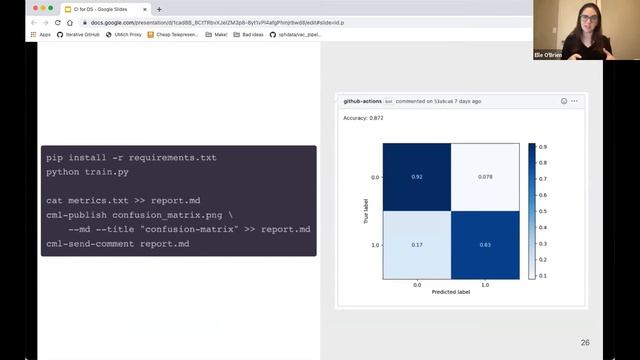This screenshot has height=360, width=640.
Task: Open a new browser tab with plus
Action: (159, 9)
